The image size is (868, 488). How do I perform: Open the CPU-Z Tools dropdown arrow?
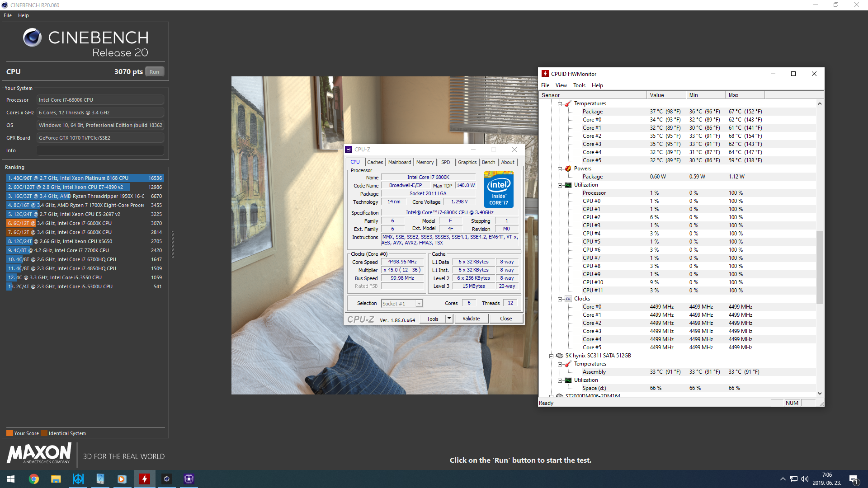449,319
